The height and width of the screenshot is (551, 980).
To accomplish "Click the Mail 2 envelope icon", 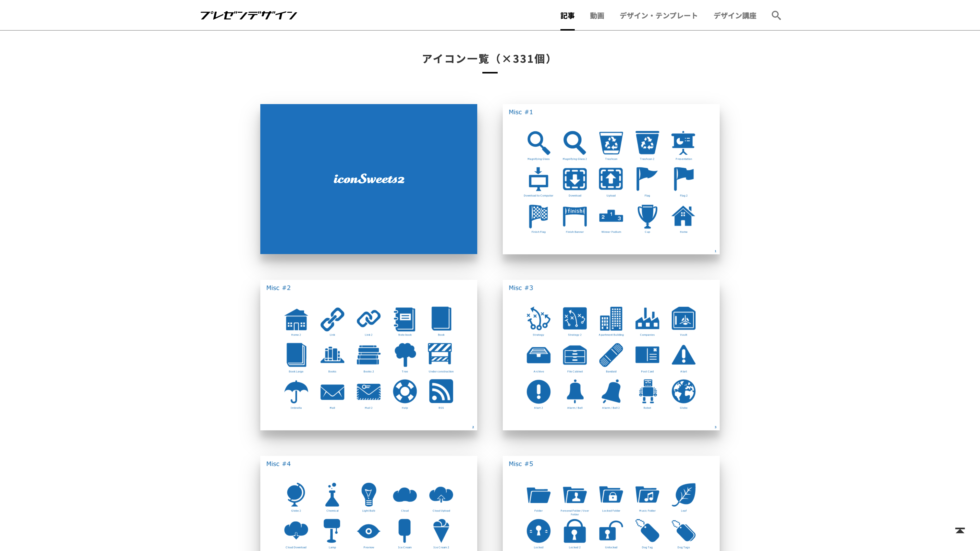I will [x=369, y=392].
